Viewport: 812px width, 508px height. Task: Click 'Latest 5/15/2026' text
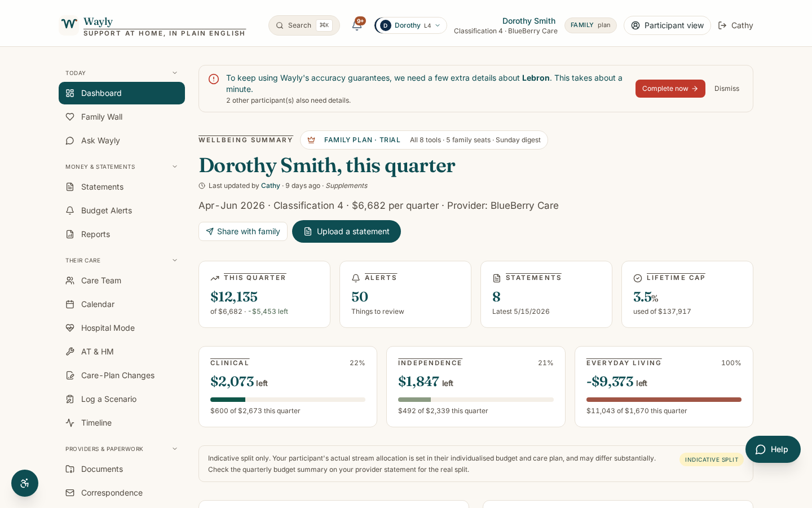(521, 312)
